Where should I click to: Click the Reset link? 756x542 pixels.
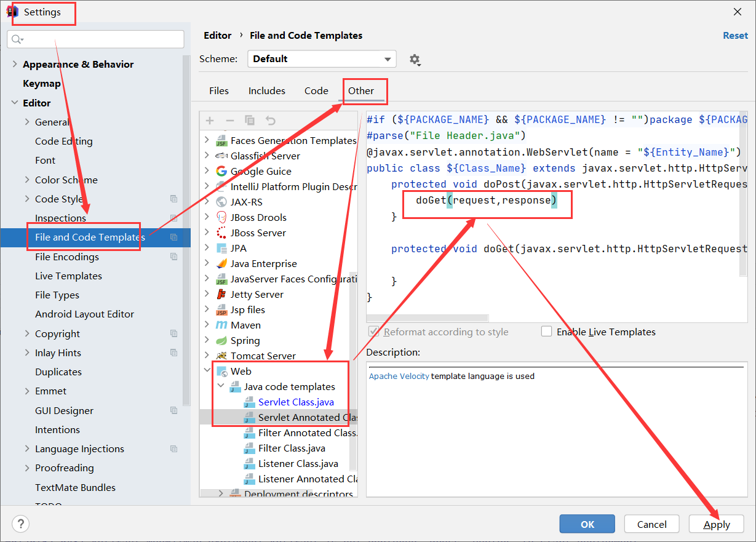(x=736, y=36)
